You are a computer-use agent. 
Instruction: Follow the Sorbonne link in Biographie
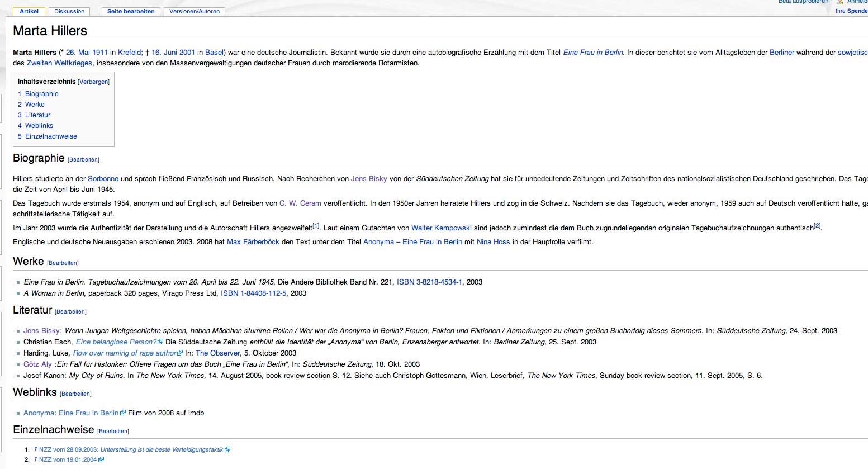point(103,179)
